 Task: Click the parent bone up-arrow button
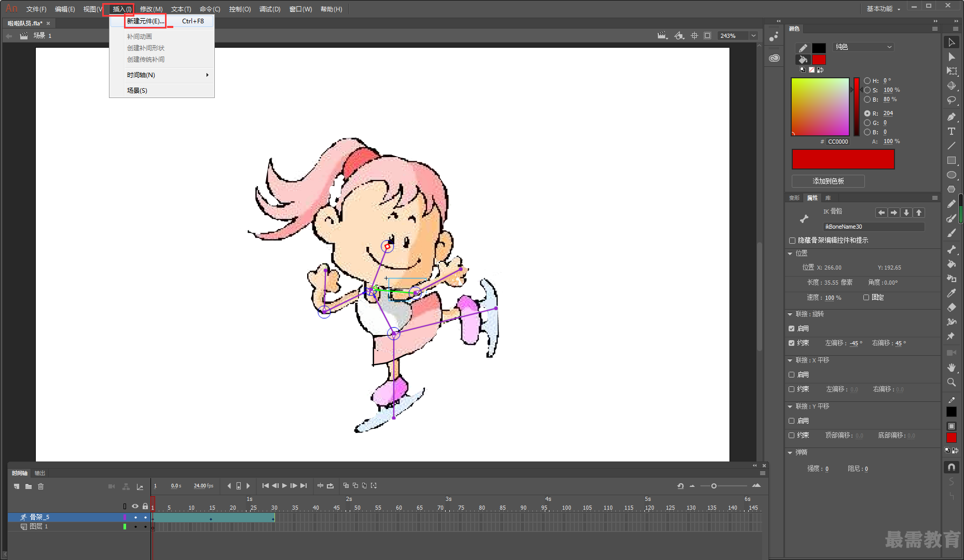(919, 213)
